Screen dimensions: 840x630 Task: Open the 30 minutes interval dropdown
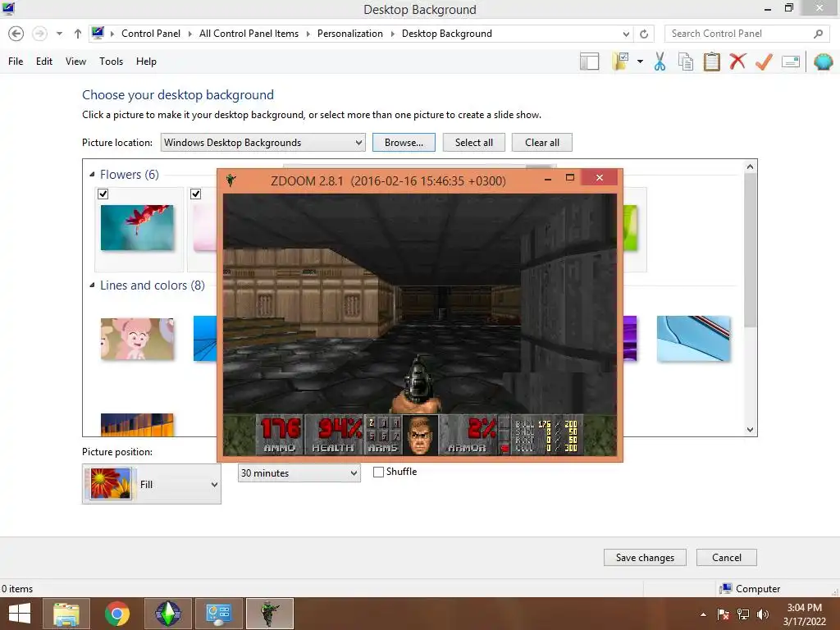[x=299, y=473]
